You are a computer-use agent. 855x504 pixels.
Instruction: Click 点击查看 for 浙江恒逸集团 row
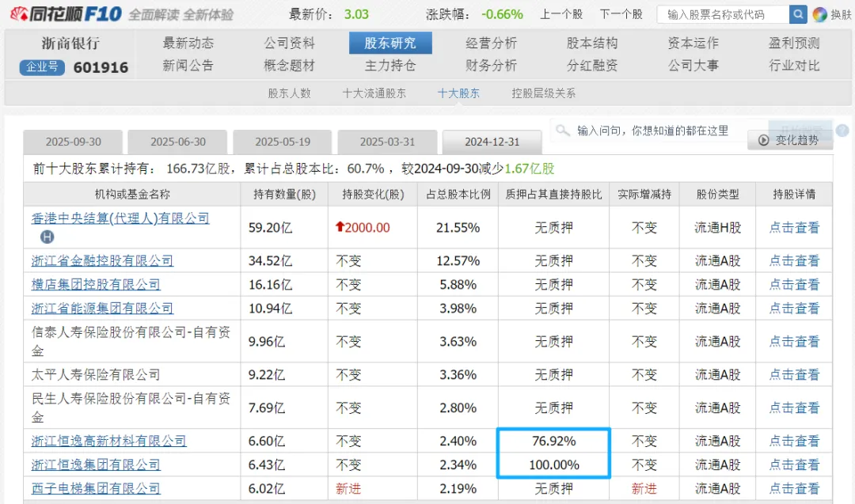tap(794, 464)
